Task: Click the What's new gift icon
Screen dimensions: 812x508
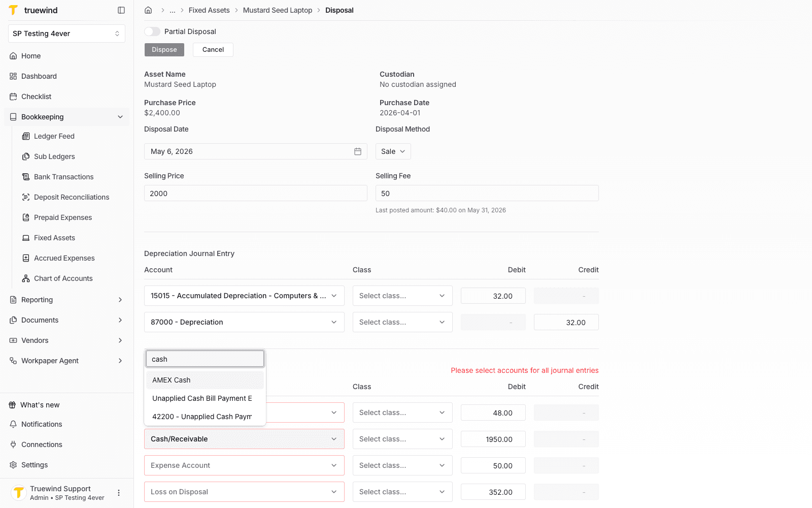Action: tap(12, 405)
